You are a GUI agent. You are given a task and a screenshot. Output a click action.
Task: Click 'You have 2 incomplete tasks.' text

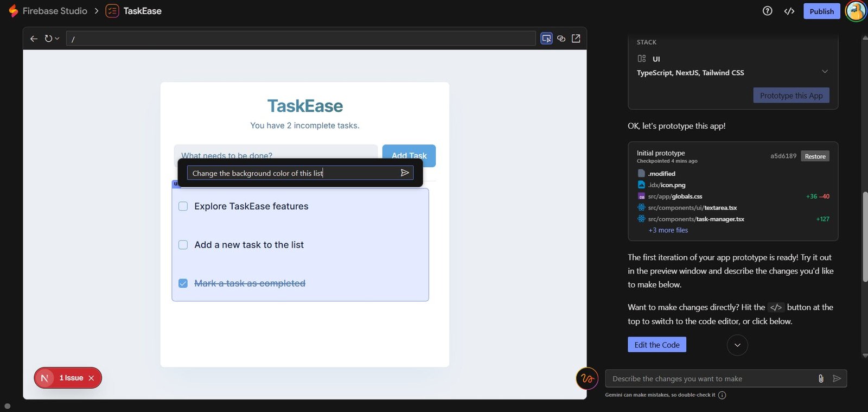click(305, 125)
